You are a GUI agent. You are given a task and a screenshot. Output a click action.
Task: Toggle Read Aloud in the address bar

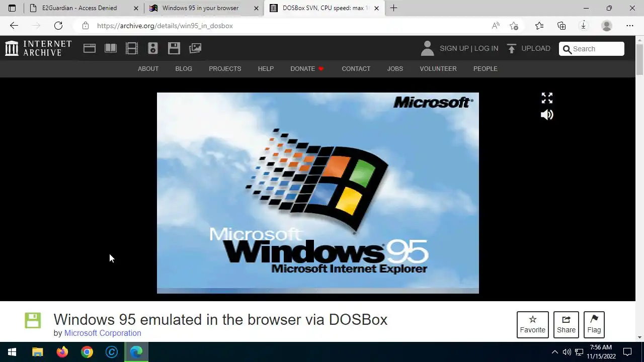point(496,26)
